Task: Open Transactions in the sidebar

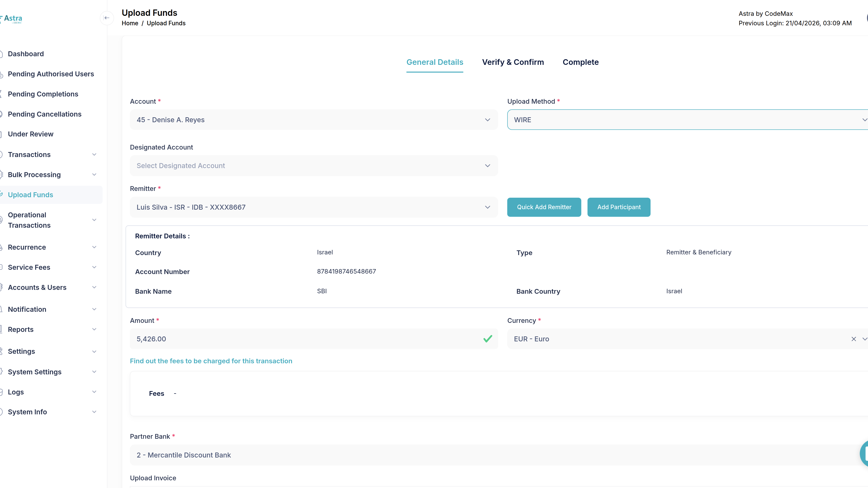Action: point(29,155)
